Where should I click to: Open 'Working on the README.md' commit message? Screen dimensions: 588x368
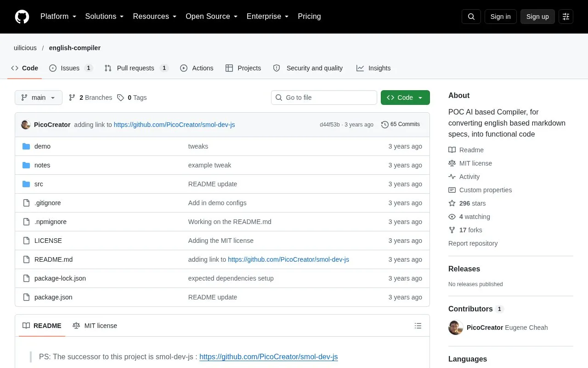(x=230, y=222)
